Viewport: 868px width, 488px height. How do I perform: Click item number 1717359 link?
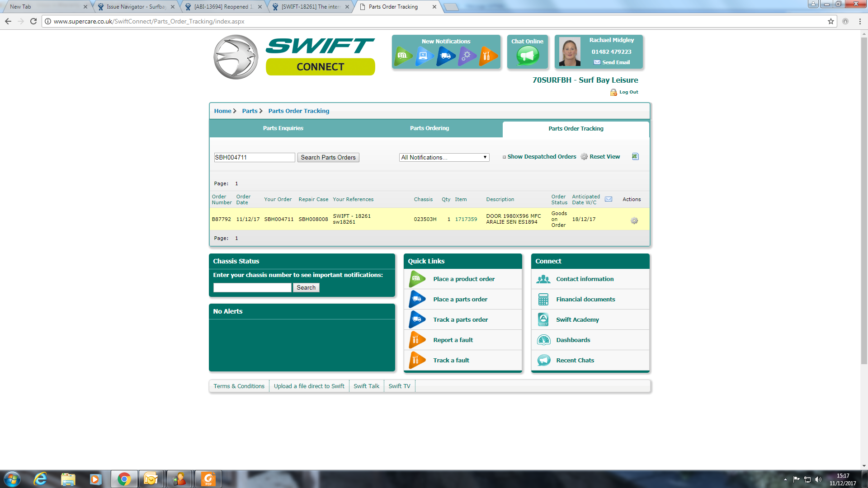click(x=466, y=219)
